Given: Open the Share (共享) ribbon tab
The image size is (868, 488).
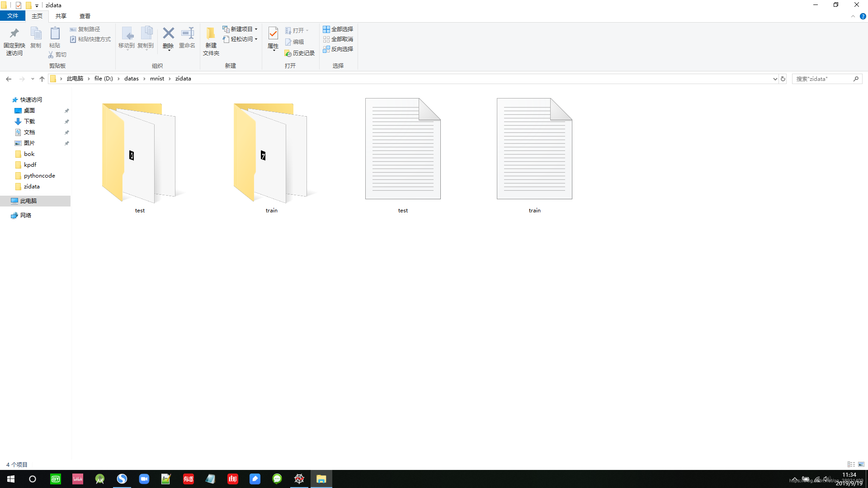Looking at the screenshot, I should [x=61, y=16].
